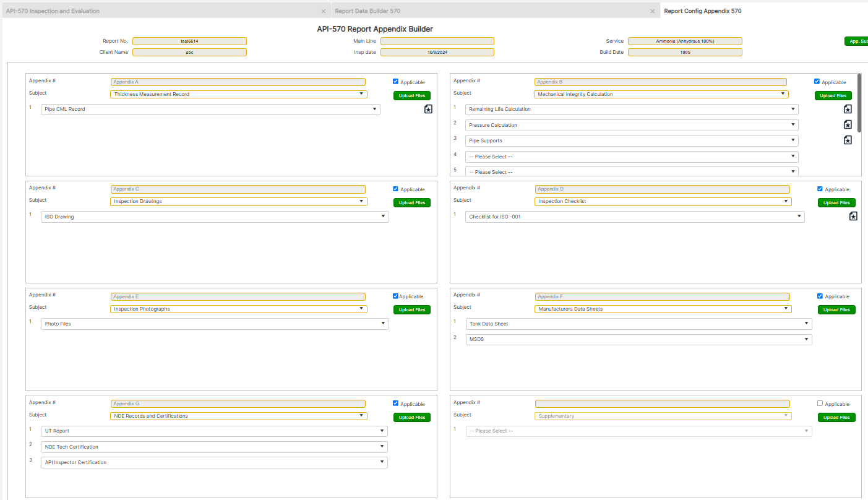Click Upload Files for Appendix D
This screenshot has height=500, width=868.
click(836, 202)
